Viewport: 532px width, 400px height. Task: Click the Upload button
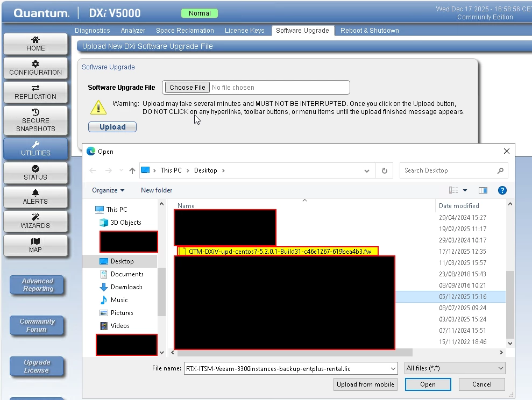pos(112,127)
